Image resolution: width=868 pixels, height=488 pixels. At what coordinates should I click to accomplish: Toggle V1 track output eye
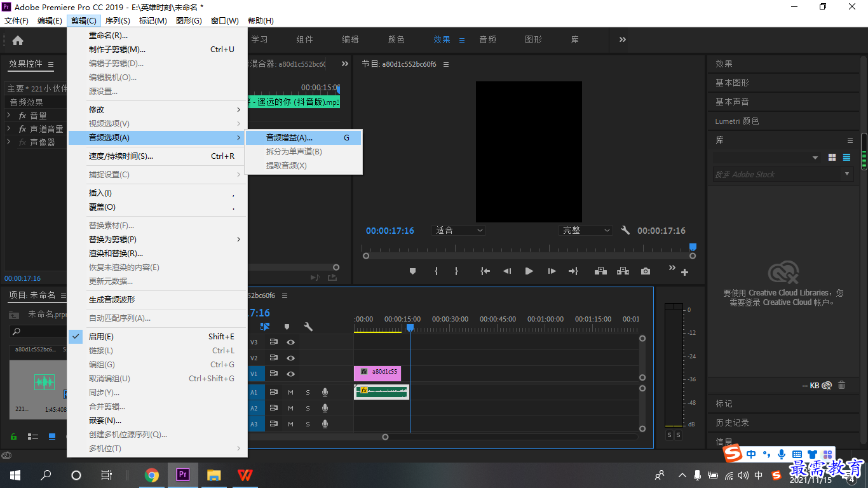point(290,374)
